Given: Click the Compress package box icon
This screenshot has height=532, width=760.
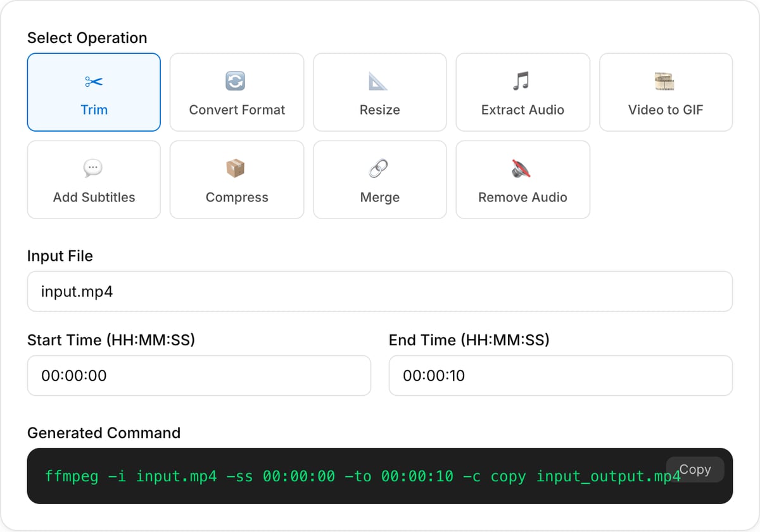Looking at the screenshot, I should tap(236, 168).
